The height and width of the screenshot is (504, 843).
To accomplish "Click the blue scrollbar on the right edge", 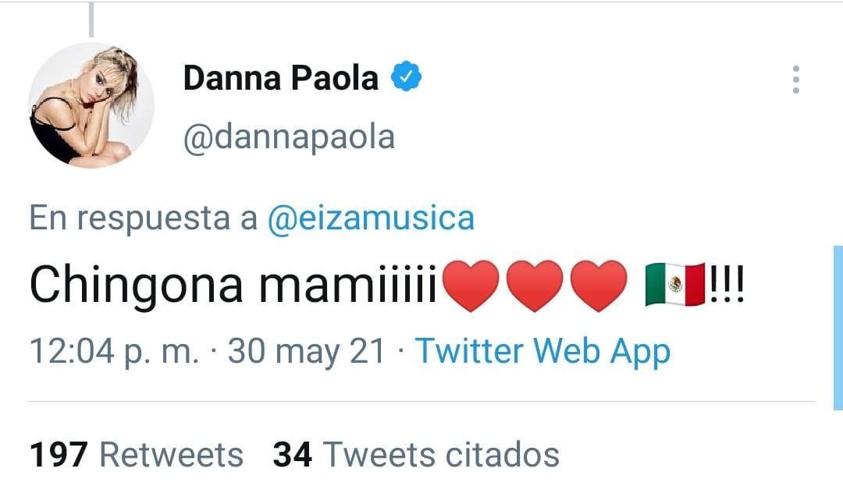I will click(838, 328).
